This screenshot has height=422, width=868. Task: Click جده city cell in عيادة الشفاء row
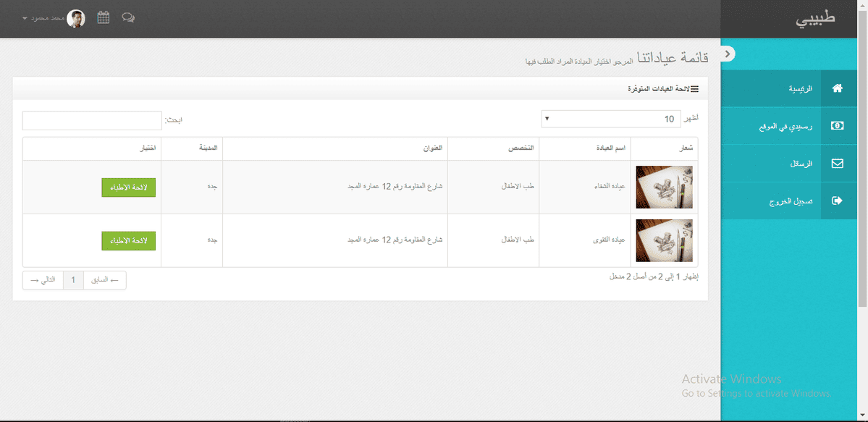[192, 187]
